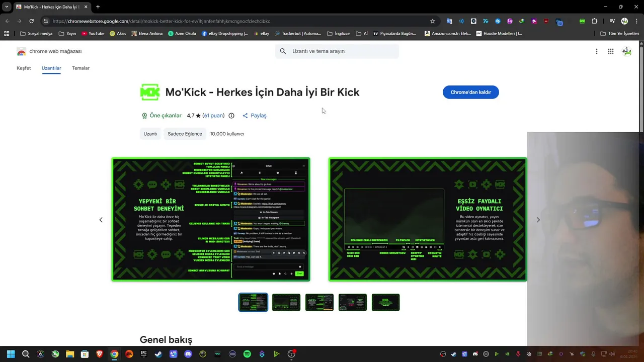The width and height of the screenshot is (644, 362).
Task: Open the Google apps grid in web store
Action: tap(611, 51)
